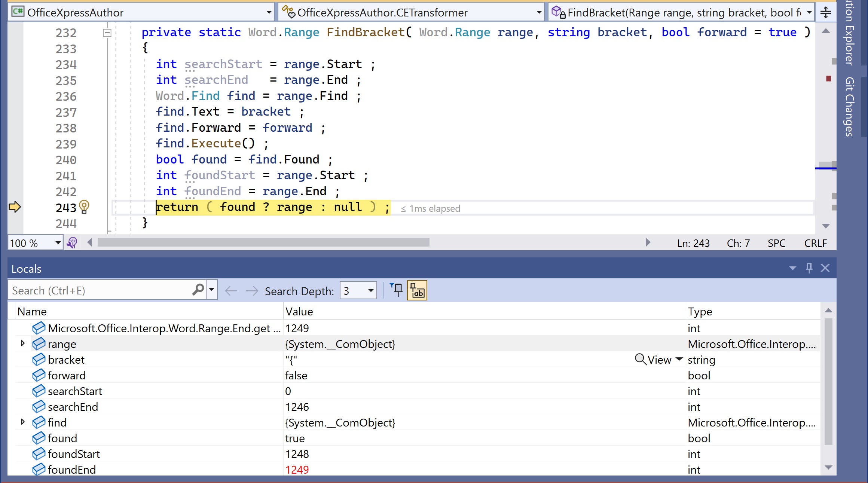Click the code health indicator icon

(72, 243)
